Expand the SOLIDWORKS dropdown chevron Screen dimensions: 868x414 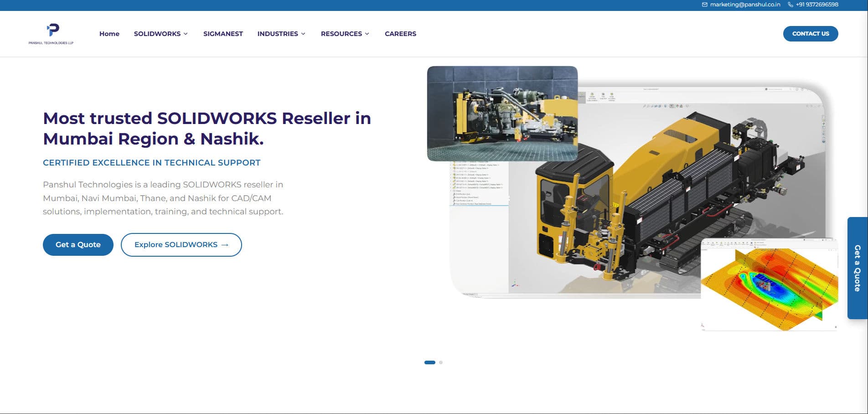[x=186, y=34]
